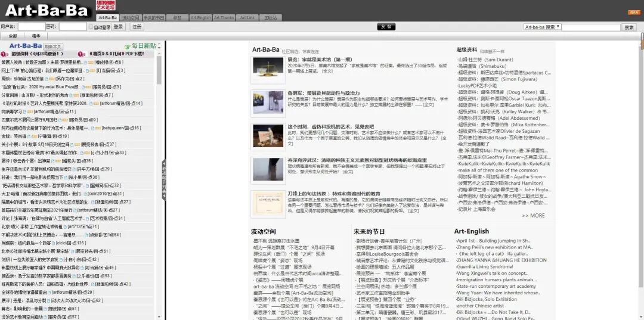Open the Art-Thanks tab

(224, 18)
